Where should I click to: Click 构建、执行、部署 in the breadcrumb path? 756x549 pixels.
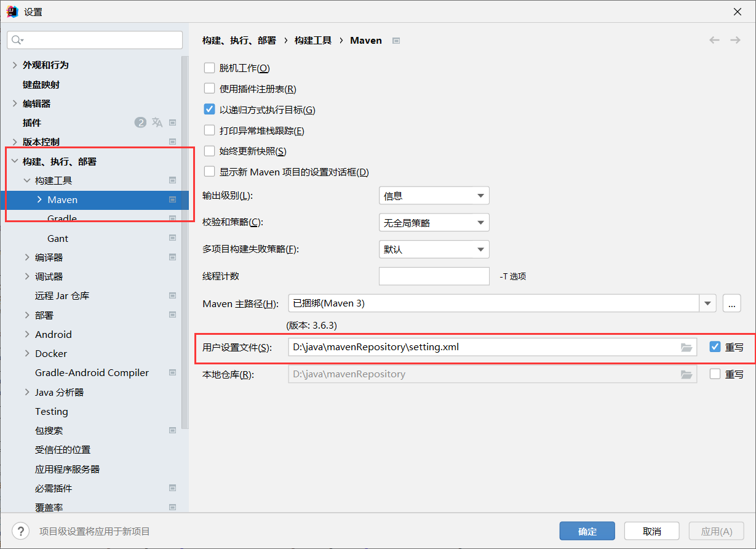tap(239, 40)
